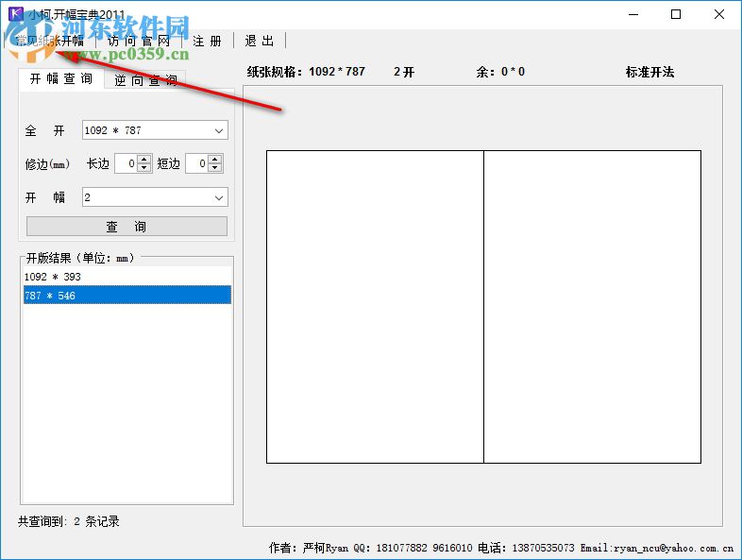Switch to the 开幅查询 tab
The width and height of the screenshot is (742, 560).
click(x=61, y=78)
